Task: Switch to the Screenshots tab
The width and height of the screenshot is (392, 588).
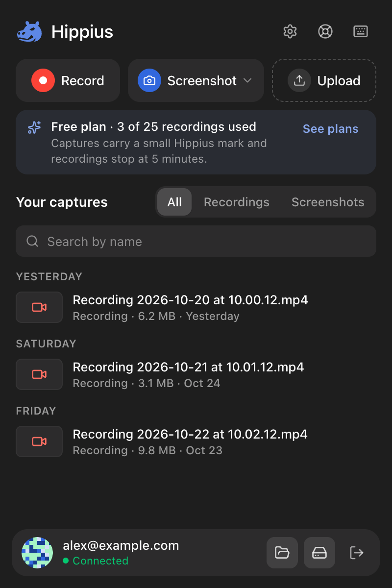Action: [x=328, y=202]
